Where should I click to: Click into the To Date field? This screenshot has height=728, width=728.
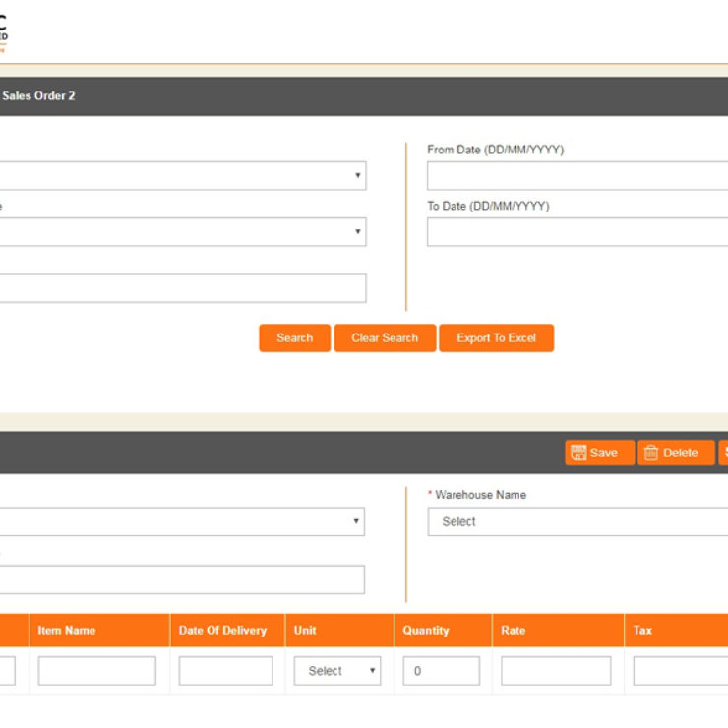coord(577,232)
